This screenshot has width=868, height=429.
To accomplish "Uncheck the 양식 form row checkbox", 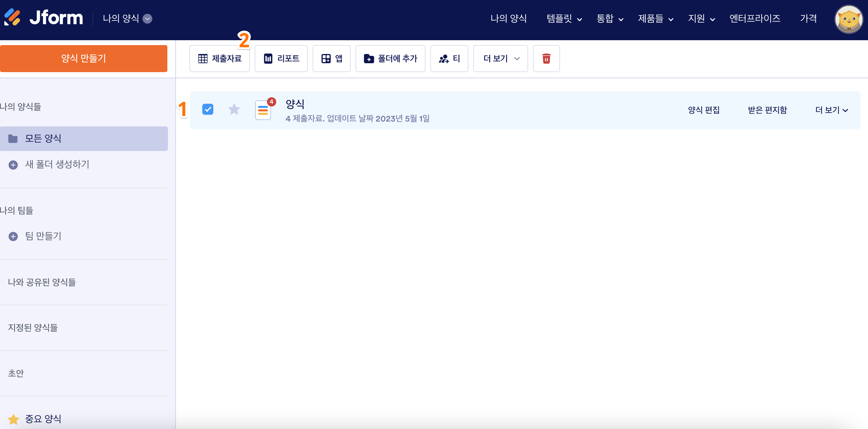I will pos(207,109).
